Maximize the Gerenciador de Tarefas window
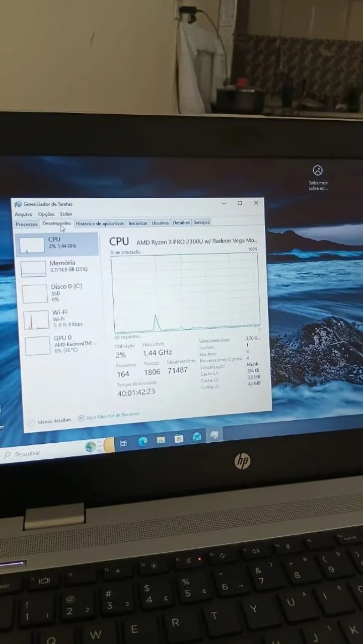Image resolution: width=363 pixels, height=644 pixels. pyautogui.click(x=240, y=203)
